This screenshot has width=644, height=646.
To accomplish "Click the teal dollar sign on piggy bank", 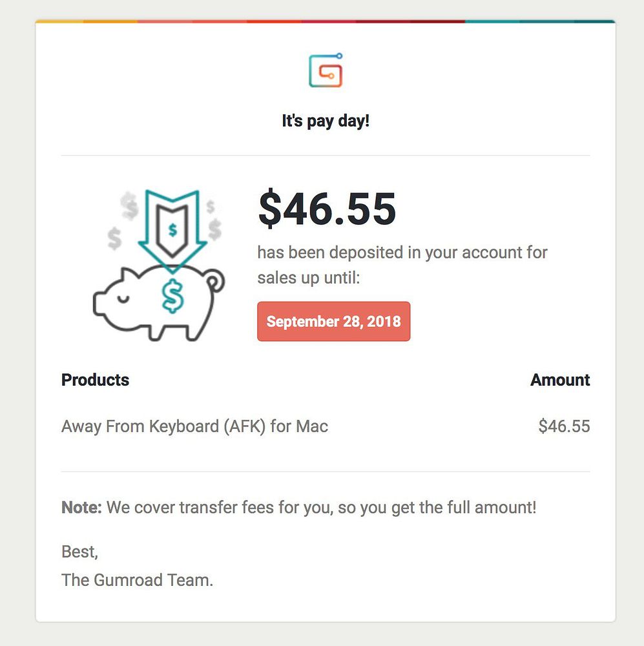I will [x=172, y=295].
